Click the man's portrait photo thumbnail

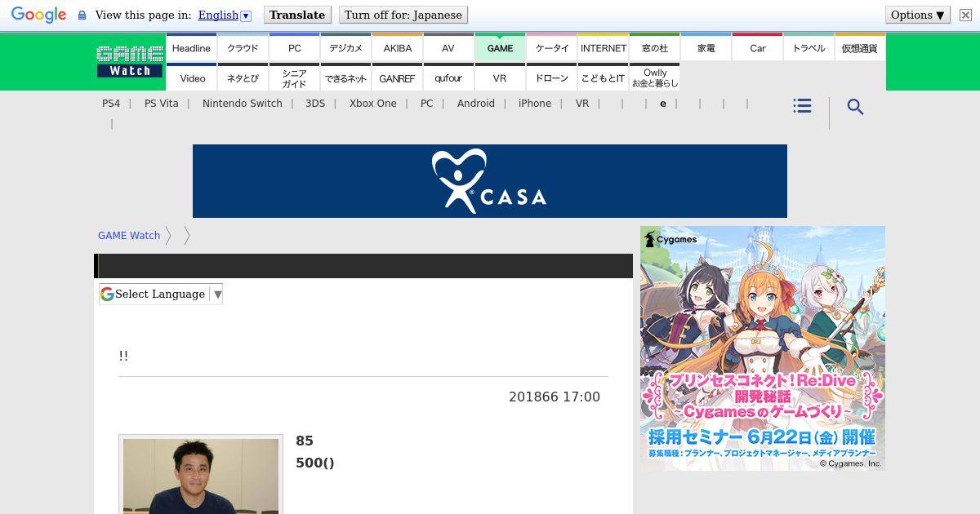pos(201,476)
